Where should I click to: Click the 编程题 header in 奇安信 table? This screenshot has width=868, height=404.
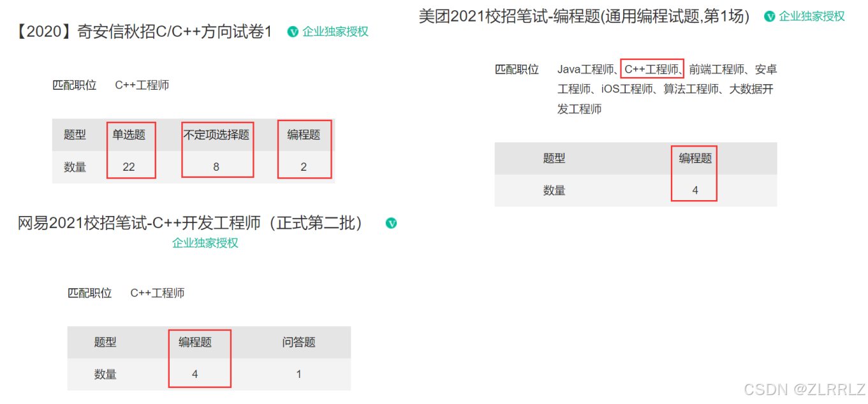(304, 134)
